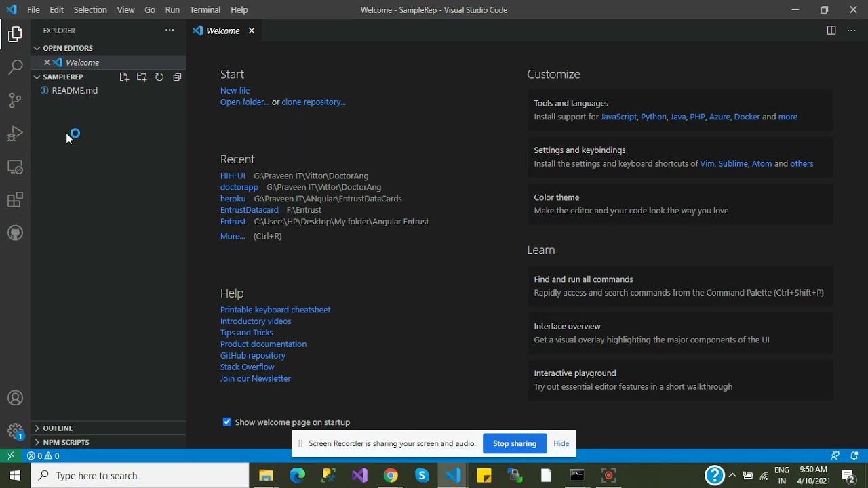Create a new file in SAMPLEREP

click(124, 77)
